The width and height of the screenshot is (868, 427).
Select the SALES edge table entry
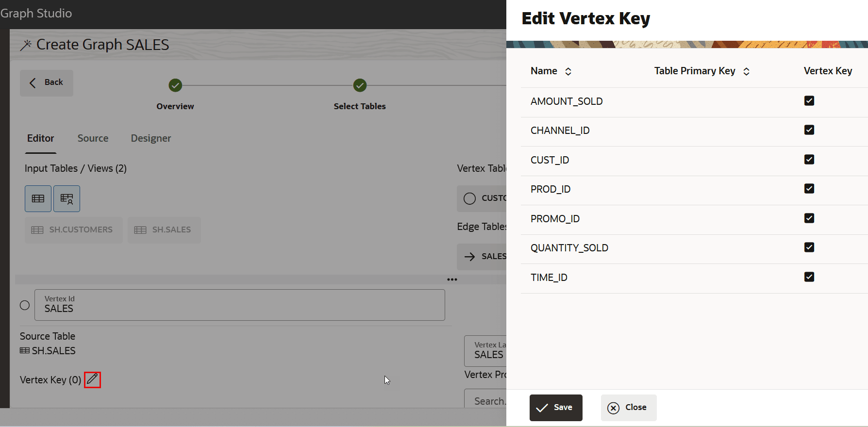click(x=483, y=256)
